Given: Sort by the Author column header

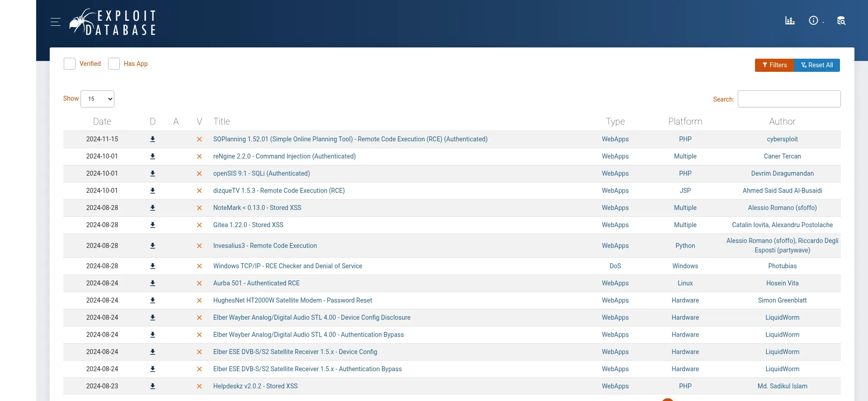Looking at the screenshot, I should pyautogui.click(x=783, y=121).
